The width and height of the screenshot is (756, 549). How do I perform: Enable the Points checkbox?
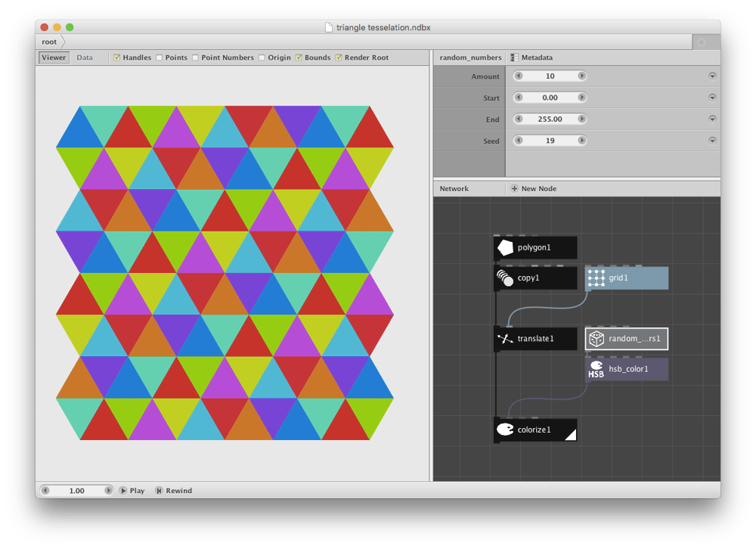point(159,57)
